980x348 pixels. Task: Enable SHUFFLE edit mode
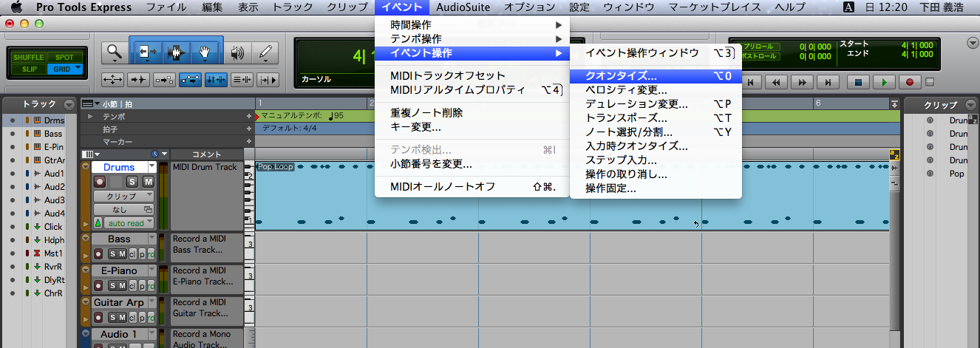pos(29,57)
